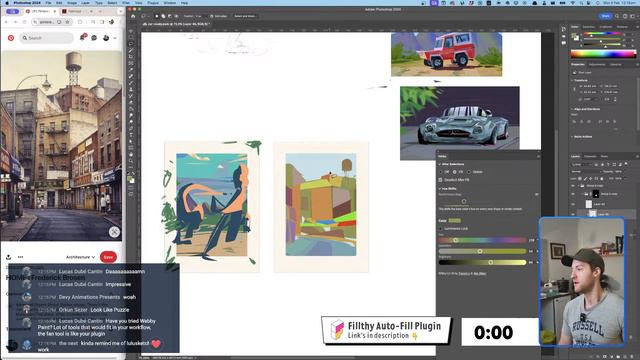Click the plugin's Hue slider handle
Screen dimensions: 640x360
pos(456,240)
